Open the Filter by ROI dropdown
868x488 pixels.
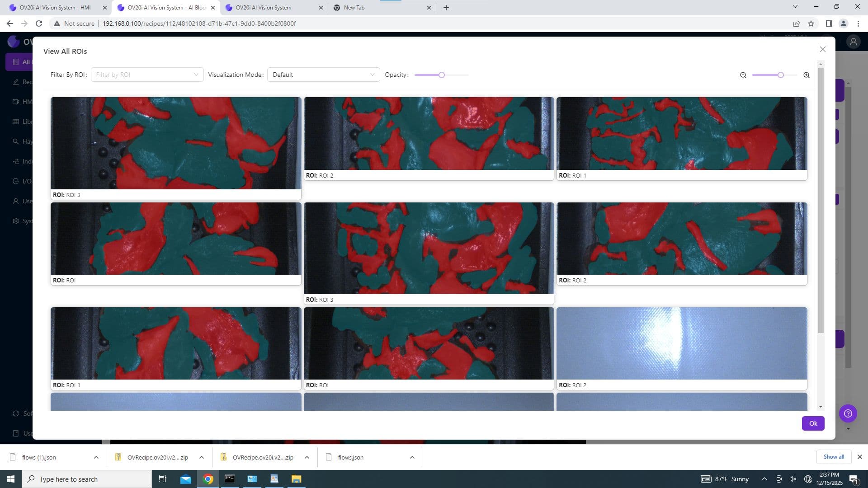(147, 75)
